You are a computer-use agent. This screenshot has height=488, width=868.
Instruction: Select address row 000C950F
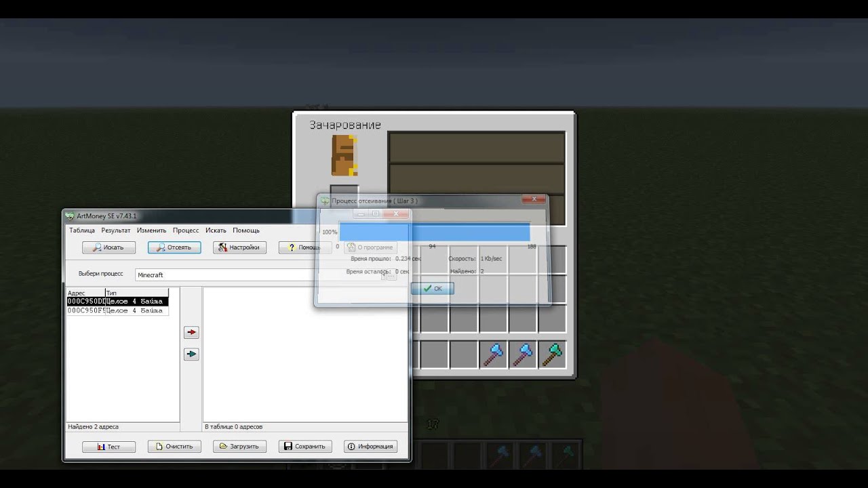pyautogui.click(x=117, y=311)
